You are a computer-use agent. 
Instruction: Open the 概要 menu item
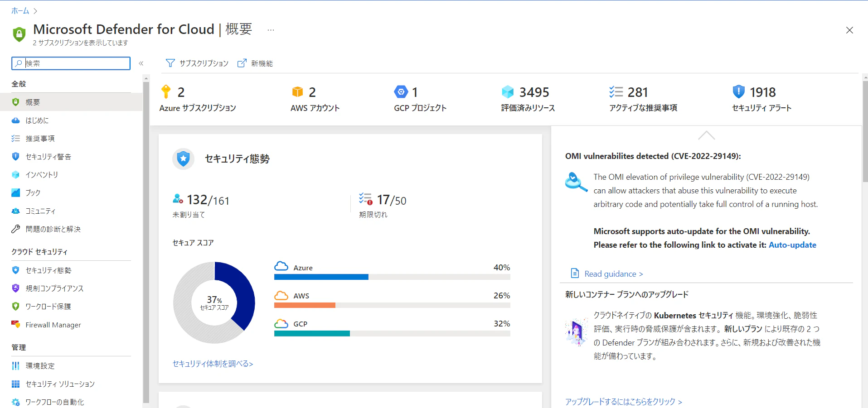pos(71,102)
